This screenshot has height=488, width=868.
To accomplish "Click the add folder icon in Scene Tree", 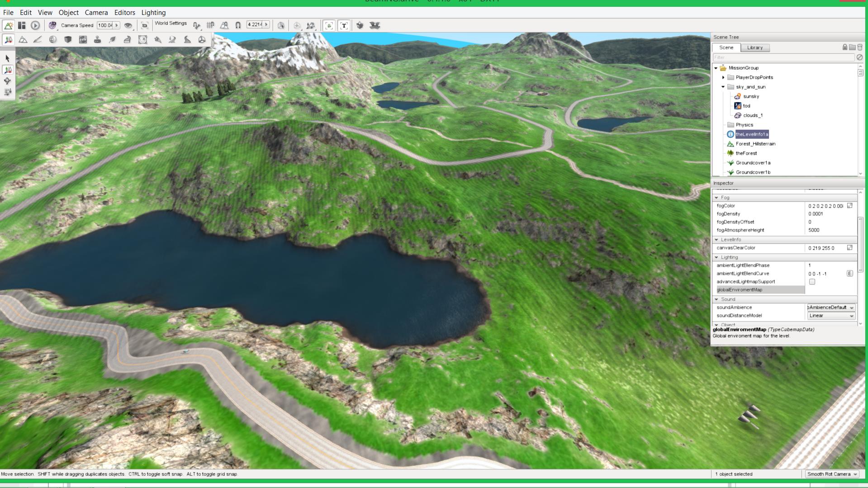I will coord(852,47).
